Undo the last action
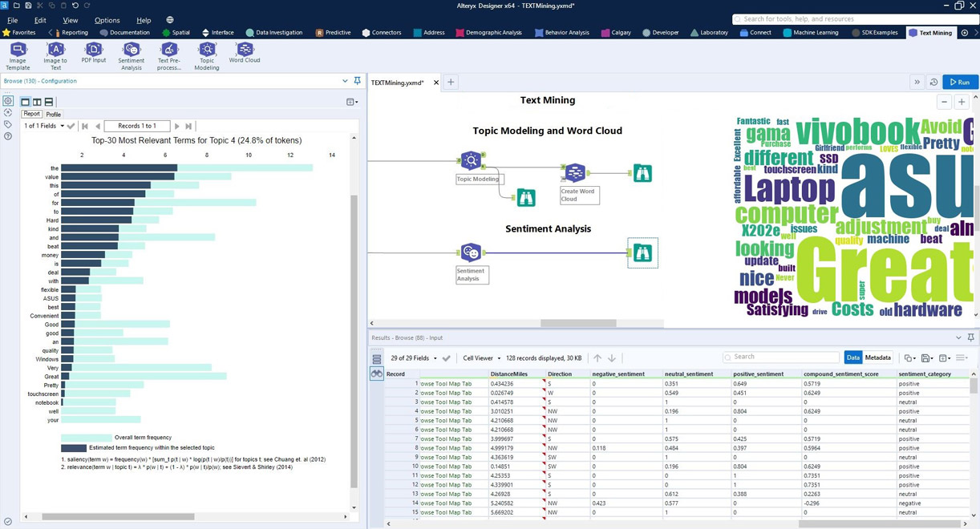 pyautogui.click(x=75, y=6)
